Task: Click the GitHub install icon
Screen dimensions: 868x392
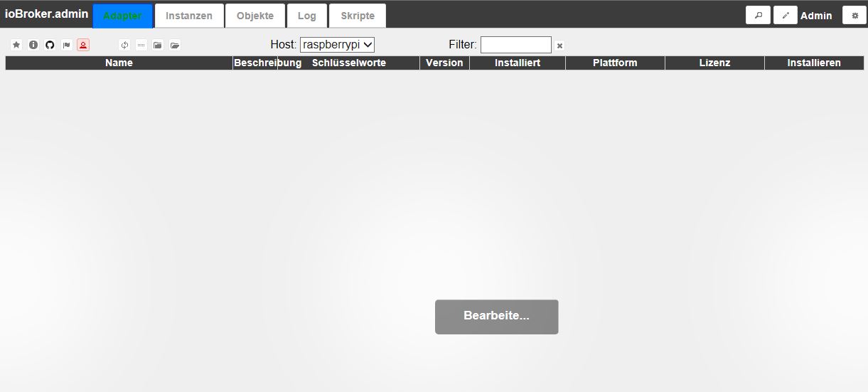Action: pyautogui.click(x=50, y=45)
